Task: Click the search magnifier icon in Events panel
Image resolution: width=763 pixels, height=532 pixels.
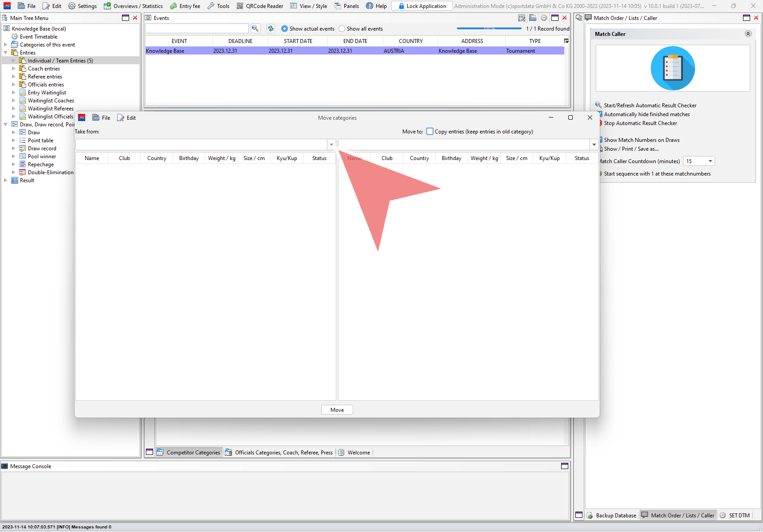Action: pyautogui.click(x=255, y=28)
